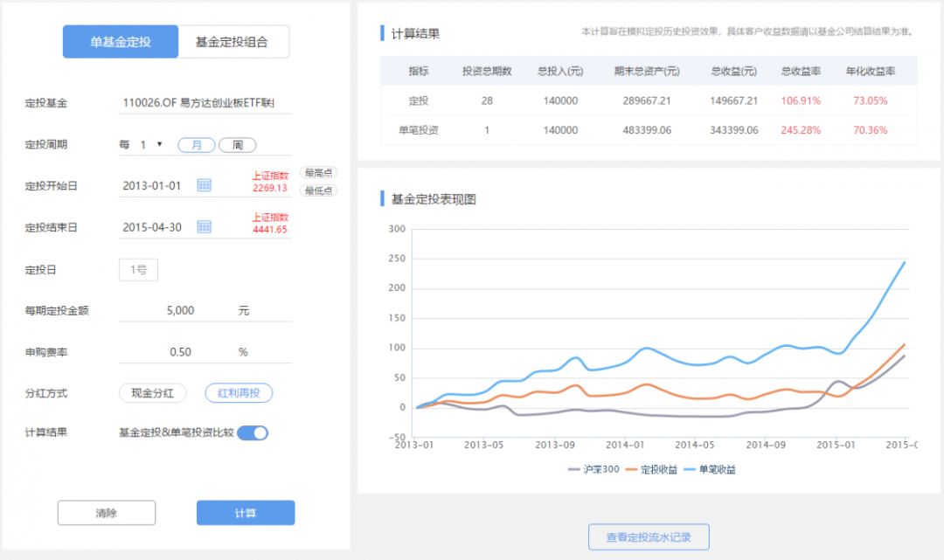Screen dimensions: 944x560
Task: Click the value 343399.06 in 单笔投资 row
Action: point(734,130)
